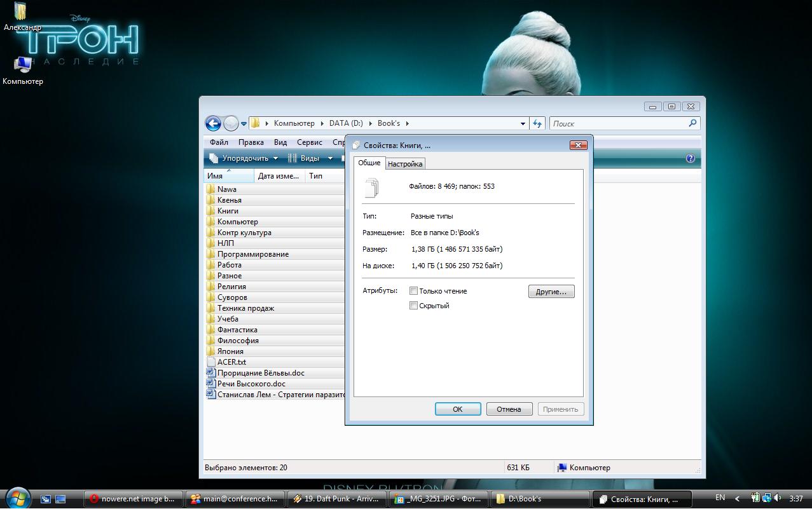812x509 pixels.
Task: Select the Суворов folder name
Action: click(x=232, y=297)
